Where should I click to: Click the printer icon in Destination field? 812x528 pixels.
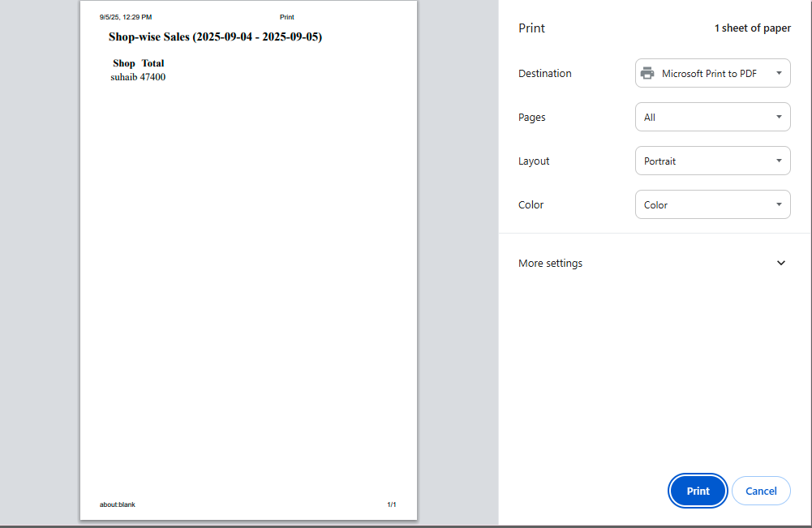pyautogui.click(x=647, y=73)
